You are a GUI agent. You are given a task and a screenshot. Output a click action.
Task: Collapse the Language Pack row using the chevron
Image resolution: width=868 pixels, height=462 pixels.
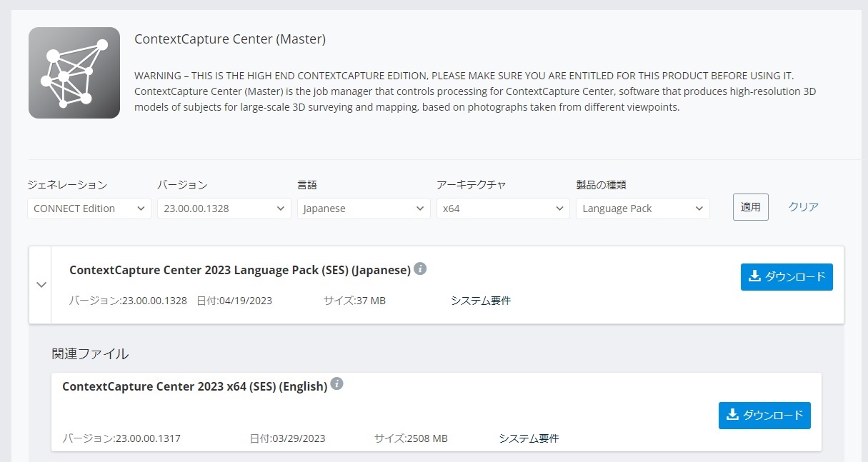(41, 285)
